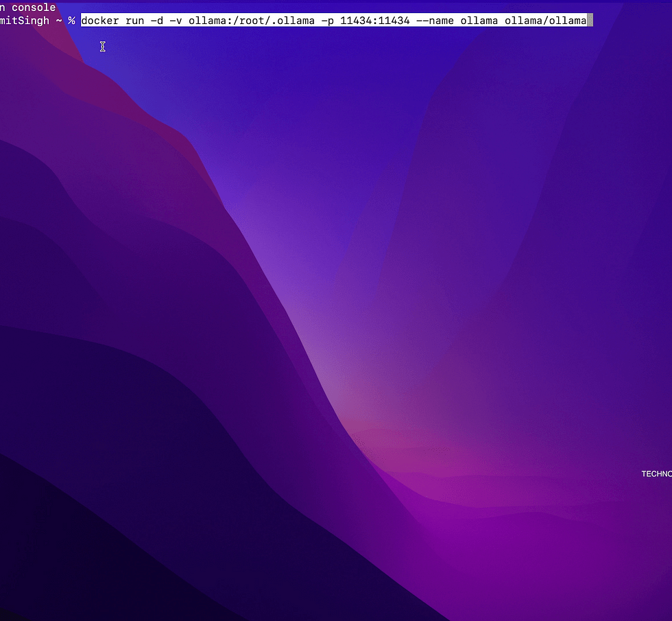Screen dimensions: 672x621
Task: Click the "%" shell prompt symbol
Action: (71, 21)
